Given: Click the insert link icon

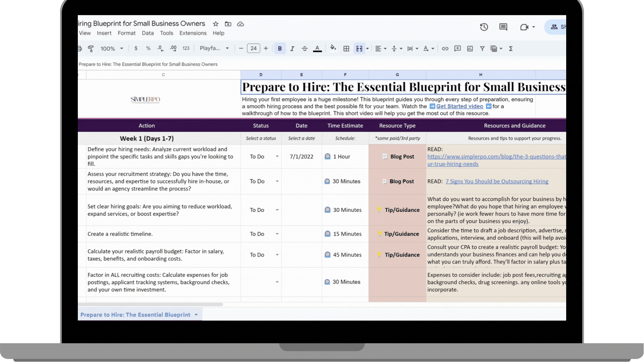Looking at the screenshot, I should pyautogui.click(x=445, y=49).
